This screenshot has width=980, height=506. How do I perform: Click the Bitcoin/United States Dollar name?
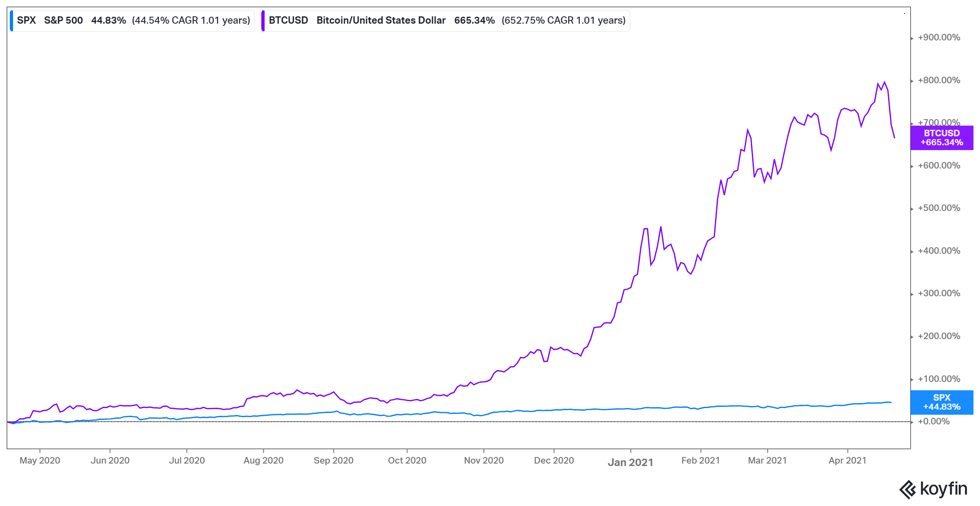[381, 20]
